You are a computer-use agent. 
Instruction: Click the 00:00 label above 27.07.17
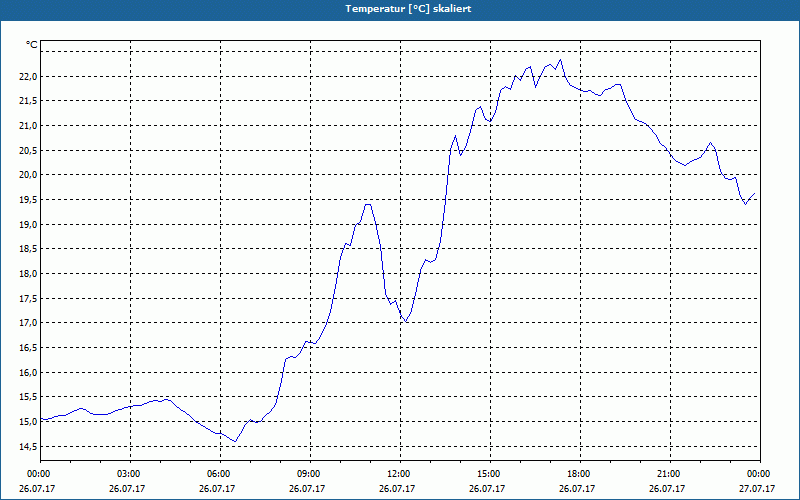(758, 474)
